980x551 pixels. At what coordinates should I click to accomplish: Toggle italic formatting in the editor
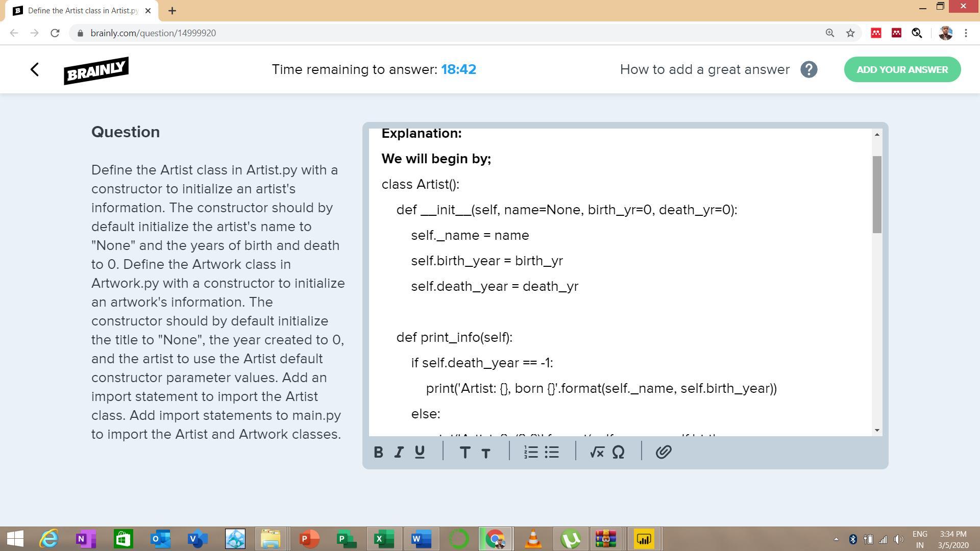click(399, 452)
